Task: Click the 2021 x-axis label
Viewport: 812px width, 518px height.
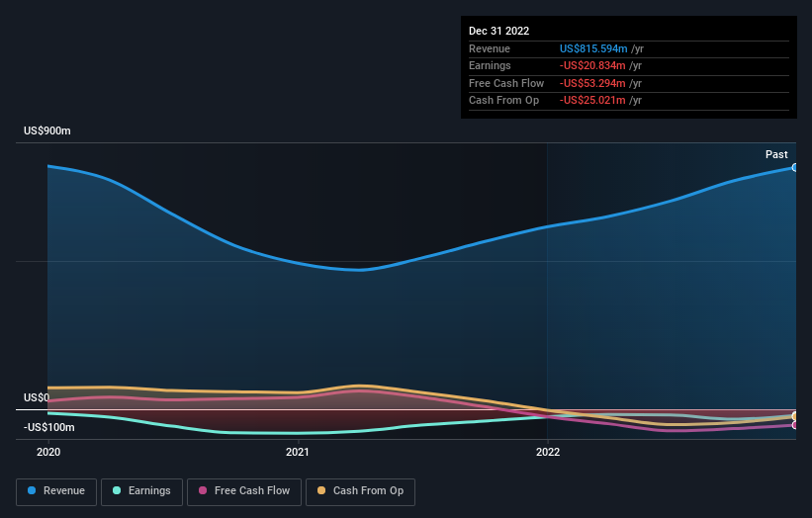Action: [x=298, y=453]
